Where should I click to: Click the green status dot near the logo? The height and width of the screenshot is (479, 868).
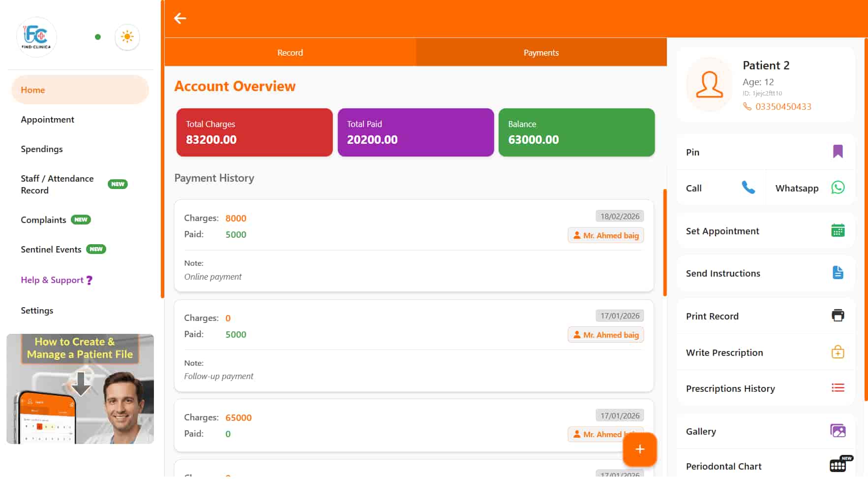(98, 37)
